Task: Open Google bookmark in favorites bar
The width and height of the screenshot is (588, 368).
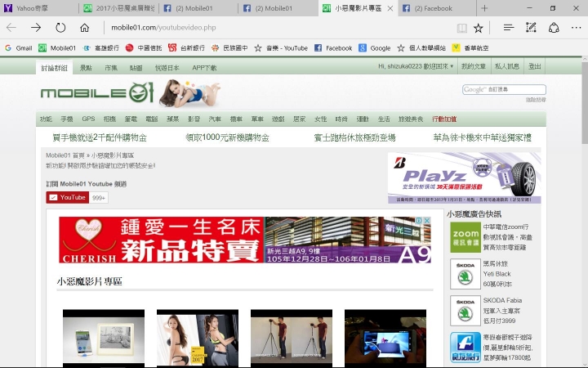Action: pos(375,48)
